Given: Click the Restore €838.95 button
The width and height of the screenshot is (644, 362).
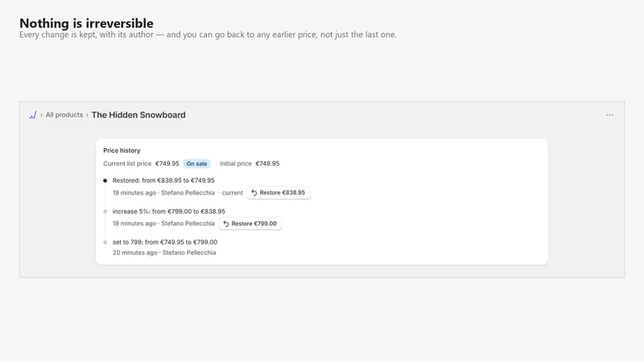Looking at the screenshot, I should tap(279, 192).
